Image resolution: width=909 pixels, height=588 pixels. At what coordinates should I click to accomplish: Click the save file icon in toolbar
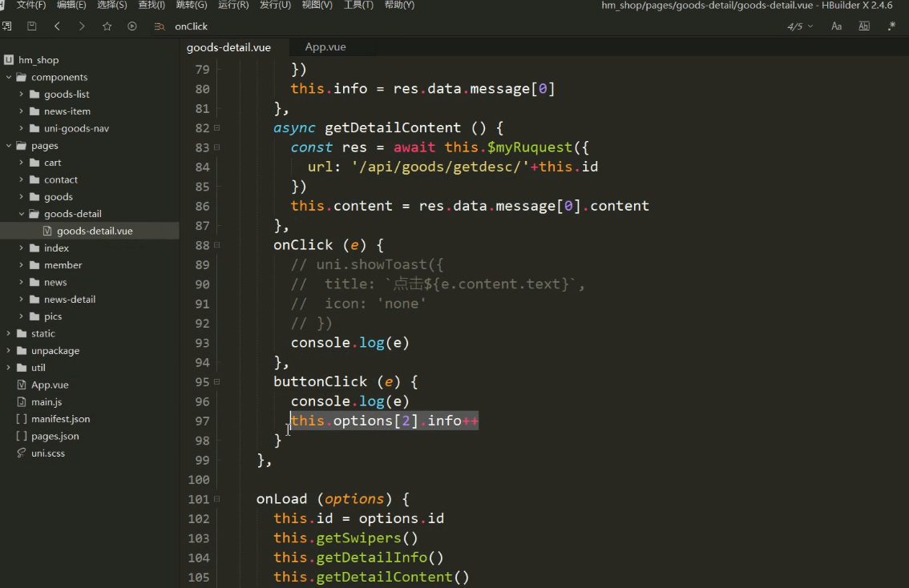(32, 26)
